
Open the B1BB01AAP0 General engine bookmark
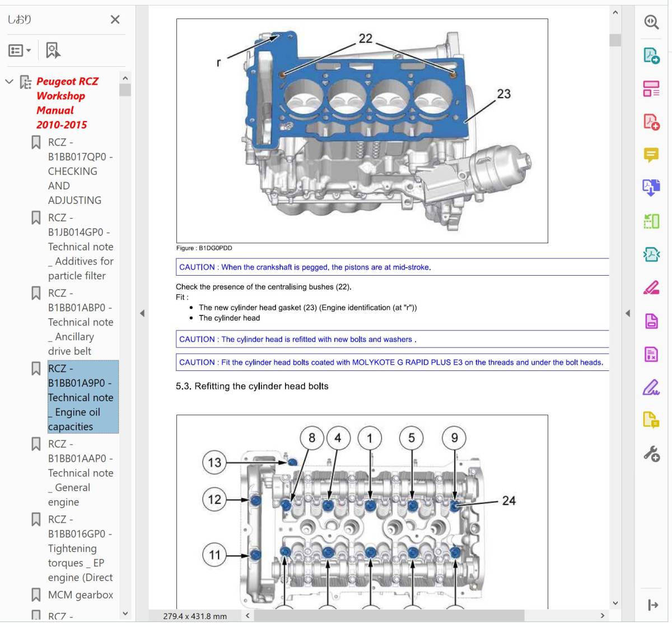80,473
